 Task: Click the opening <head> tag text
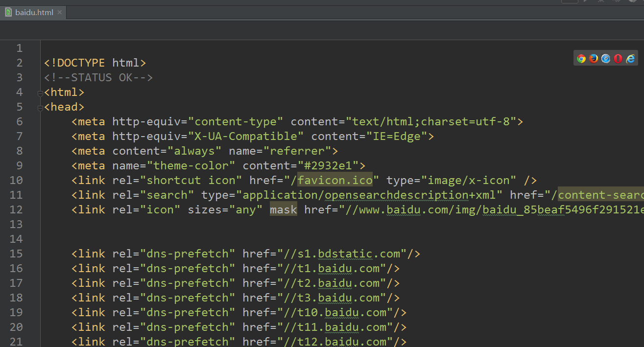[64, 107]
